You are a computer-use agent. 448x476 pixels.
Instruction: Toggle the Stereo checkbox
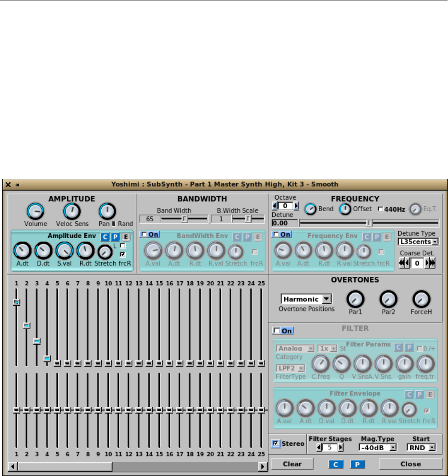tap(276, 444)
